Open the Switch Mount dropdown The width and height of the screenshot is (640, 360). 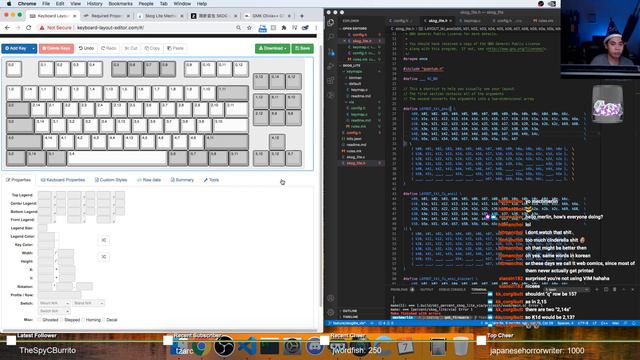click(54, 303)
